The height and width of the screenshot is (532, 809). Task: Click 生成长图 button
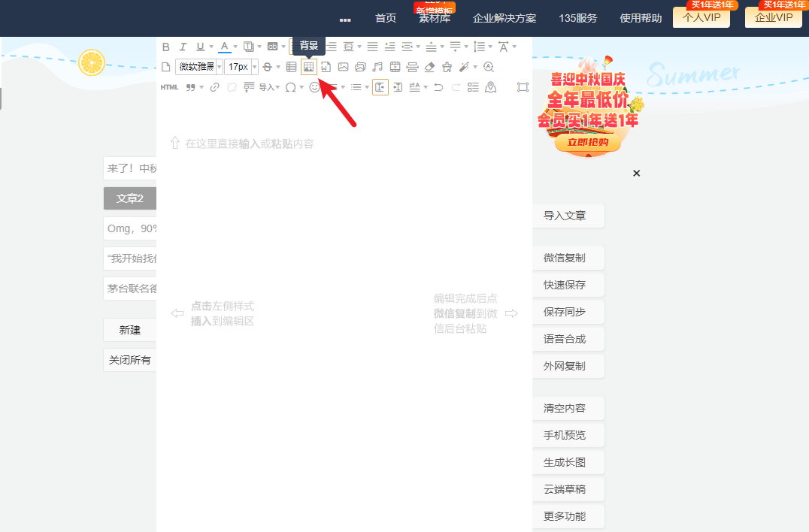(568, 462)
